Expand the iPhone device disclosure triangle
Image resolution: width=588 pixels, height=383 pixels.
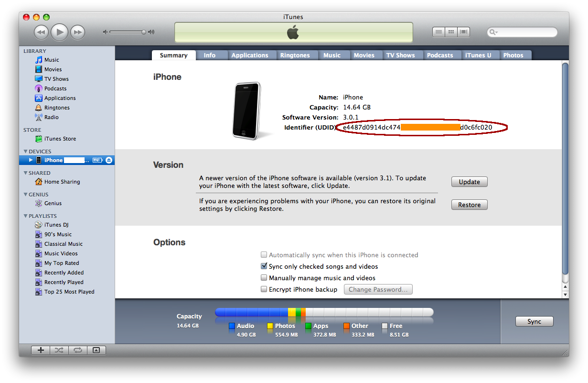(31, 160)
